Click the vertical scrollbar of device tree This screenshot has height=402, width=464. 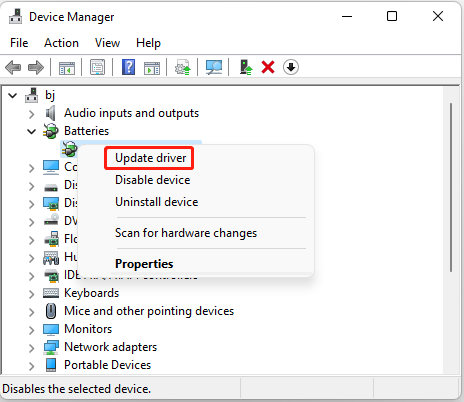pyautogui.click(x=451, y=187)
